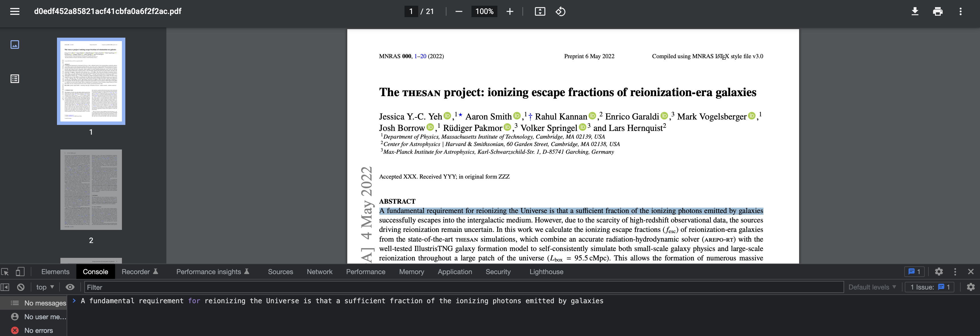
Task: Print the PDF document
Action: click(x=937, y=11)
